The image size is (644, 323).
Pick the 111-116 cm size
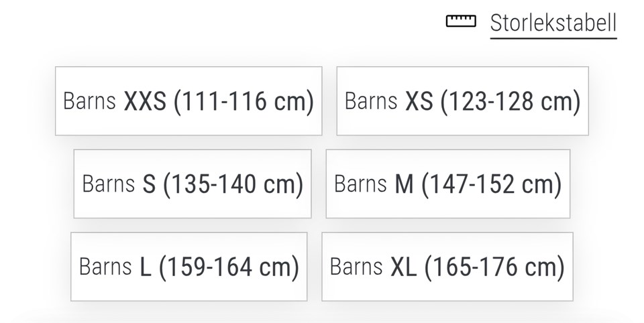tap(189, 101)
